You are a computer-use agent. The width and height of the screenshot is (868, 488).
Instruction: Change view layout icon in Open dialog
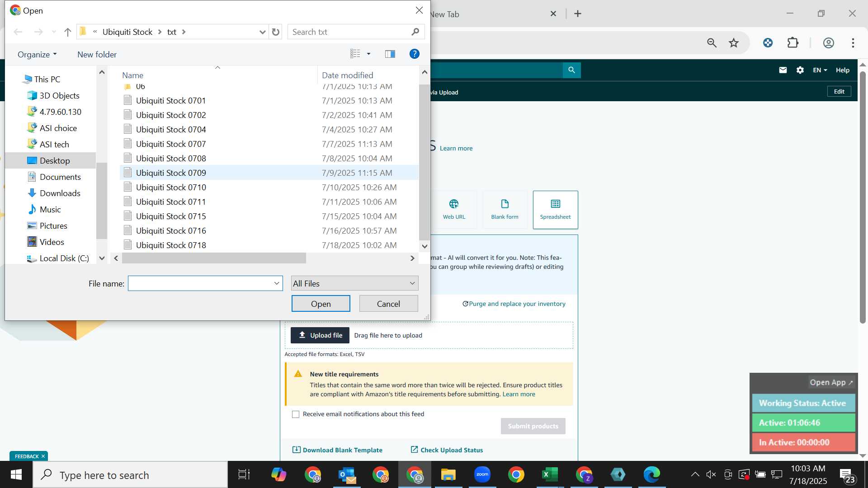pyautogui.click(x=355, y=54)
